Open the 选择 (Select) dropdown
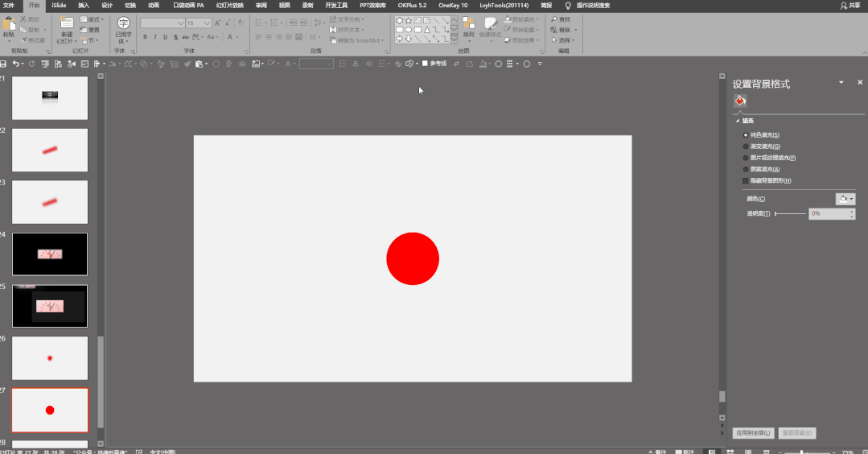 tap(563, 40)
